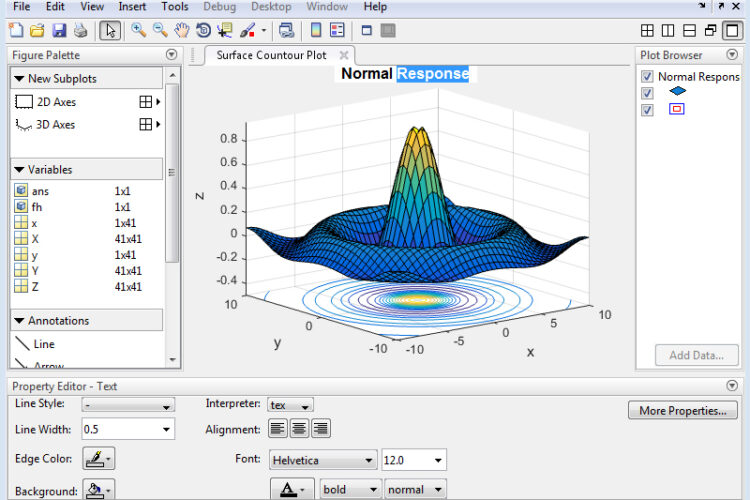Select the Rotate 3D tool
The image size is (750, 500).
203,31
